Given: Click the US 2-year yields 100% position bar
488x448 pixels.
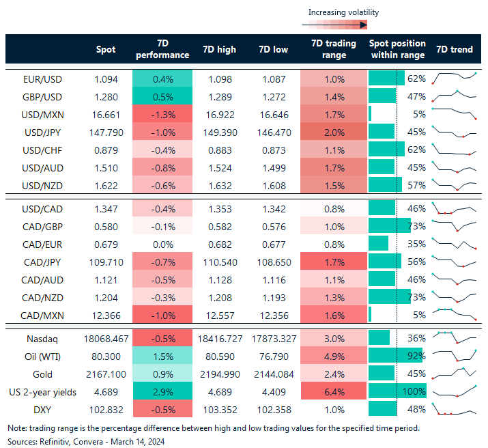Looking at the screenshot, I should pyautogui.click(x=397, y=391).
